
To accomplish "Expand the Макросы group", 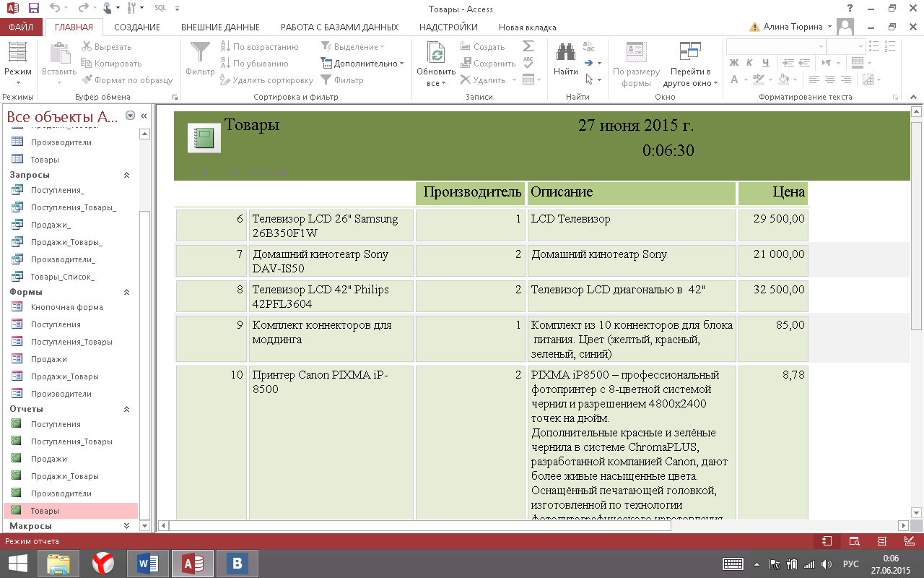I will click(127, 526).
